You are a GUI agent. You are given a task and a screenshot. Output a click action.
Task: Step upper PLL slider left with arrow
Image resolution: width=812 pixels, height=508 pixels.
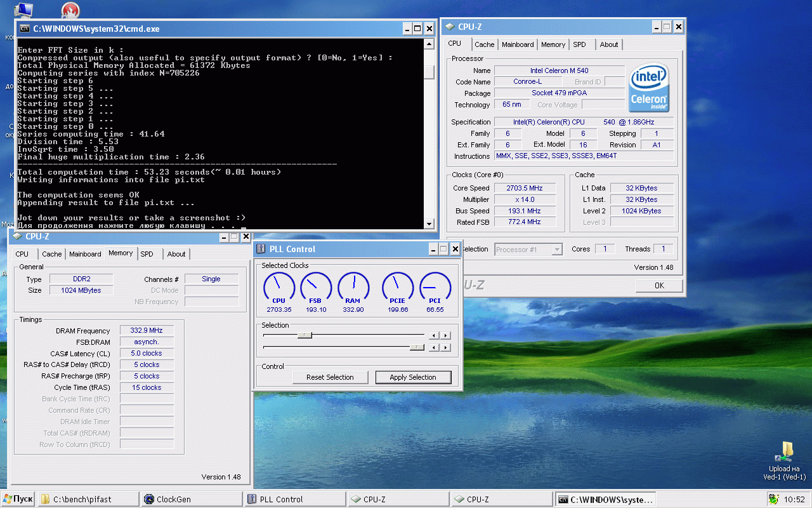point(434,335)
